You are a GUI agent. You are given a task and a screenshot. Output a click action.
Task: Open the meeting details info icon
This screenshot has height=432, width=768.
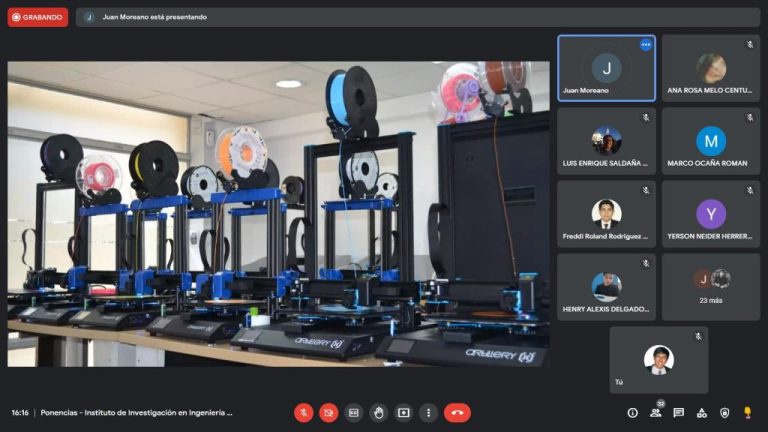coord(632,412)
